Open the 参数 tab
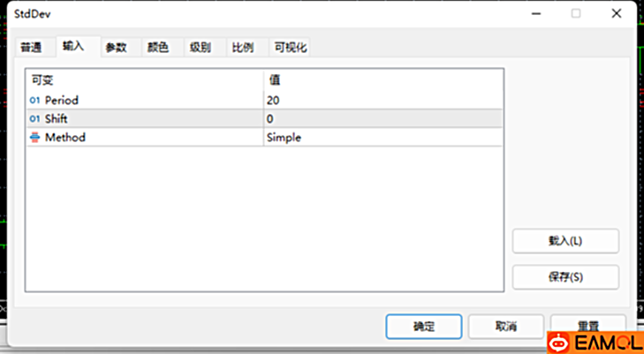Screen dimensions: 644x354 point(116,48)
